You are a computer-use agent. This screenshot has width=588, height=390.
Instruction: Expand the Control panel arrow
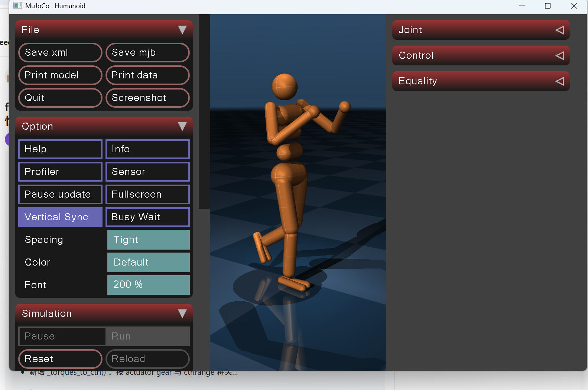pos(559,55)
